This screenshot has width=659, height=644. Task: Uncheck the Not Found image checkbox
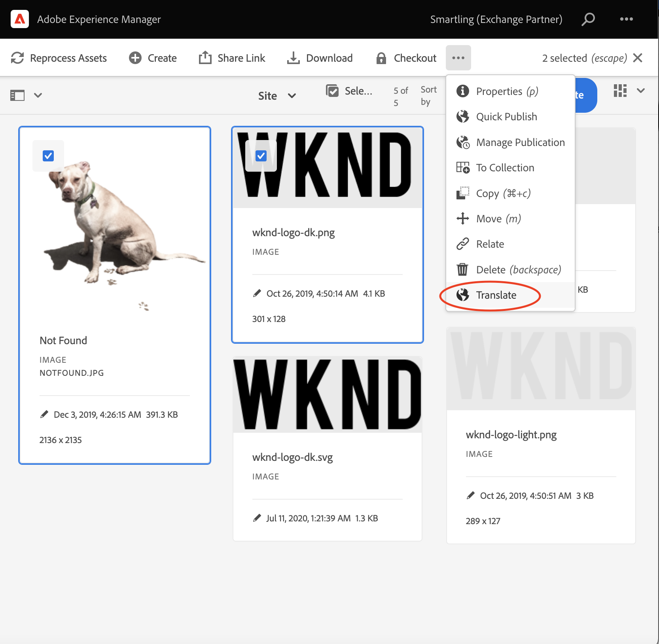click(48, 156)
